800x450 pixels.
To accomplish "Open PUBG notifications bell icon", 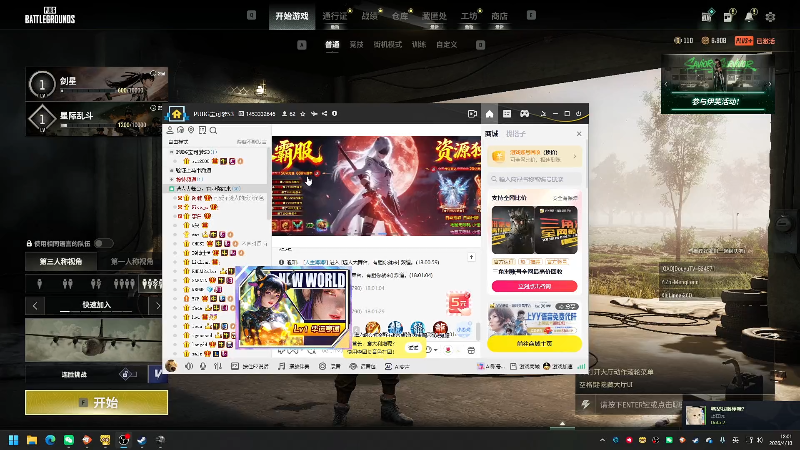I will click(748, 17).
